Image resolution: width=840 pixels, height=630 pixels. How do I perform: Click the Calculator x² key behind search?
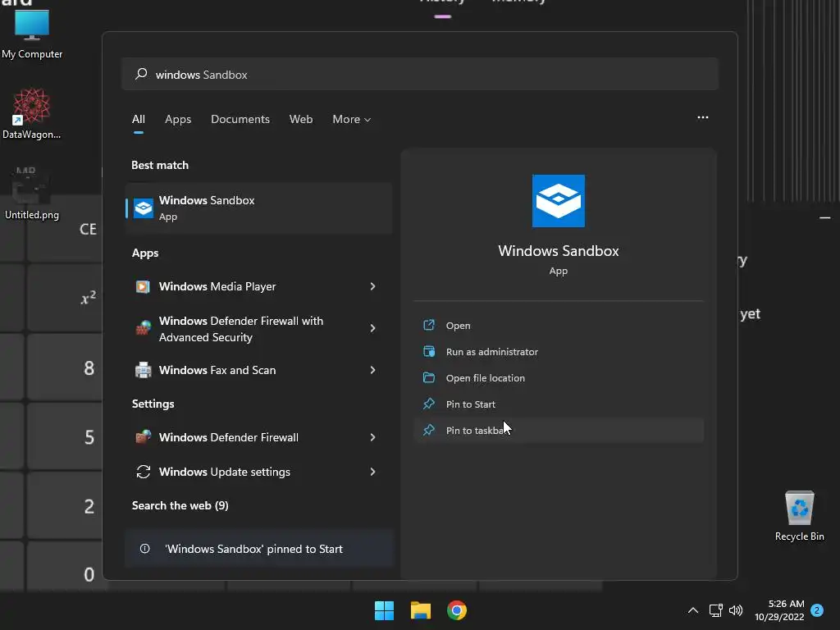[x=89, y=297]
